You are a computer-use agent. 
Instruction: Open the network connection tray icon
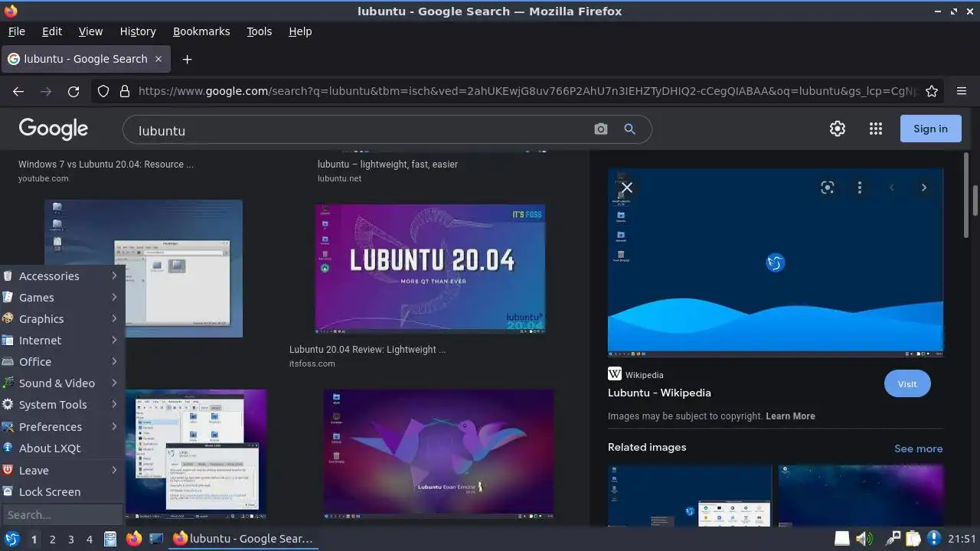coord(892,539)
